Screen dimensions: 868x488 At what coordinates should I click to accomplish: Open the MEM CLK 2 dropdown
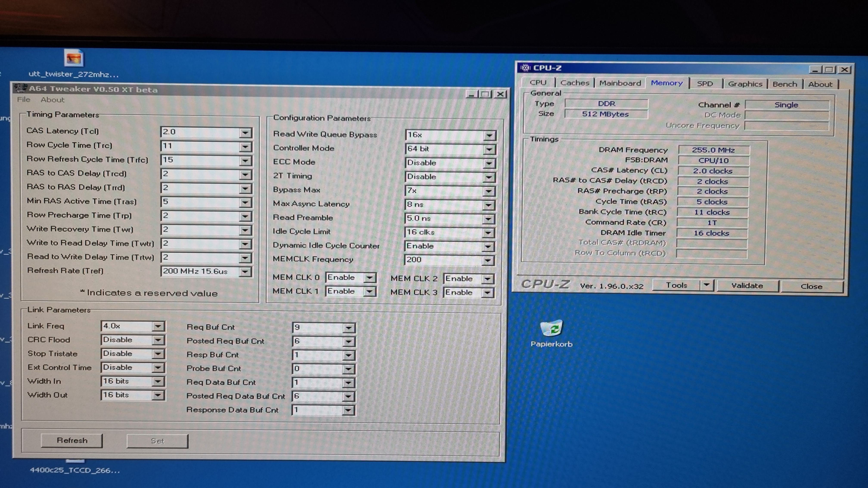(x=488, y=279)
